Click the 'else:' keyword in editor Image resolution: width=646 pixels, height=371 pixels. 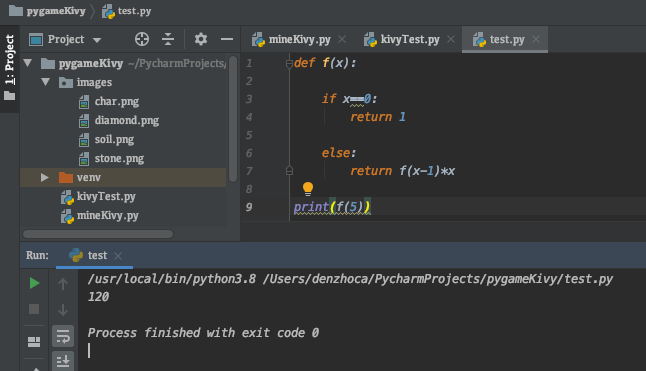(x=339, y=153)
